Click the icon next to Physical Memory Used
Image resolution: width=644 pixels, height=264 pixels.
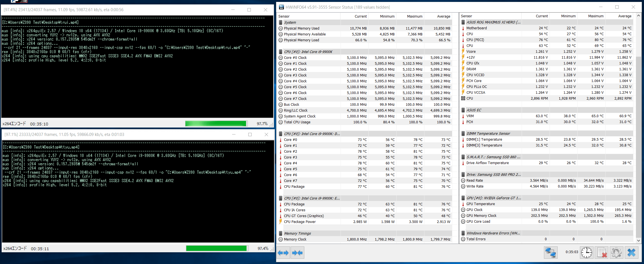click(x=281, y=28)
